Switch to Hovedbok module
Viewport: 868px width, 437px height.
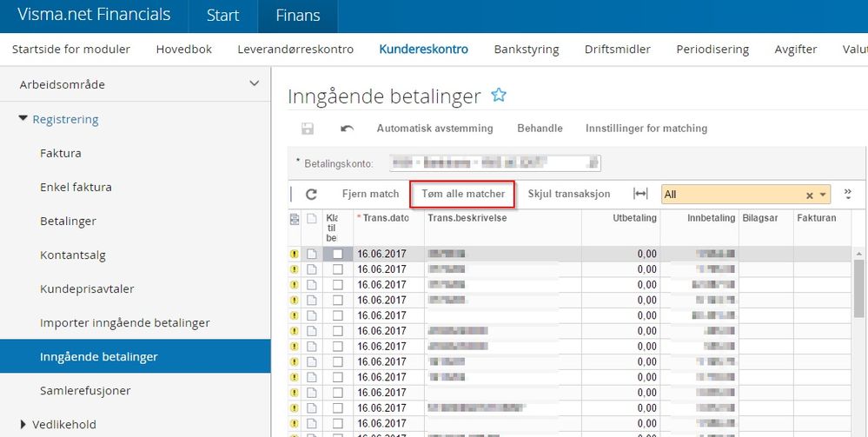point(184,50)
